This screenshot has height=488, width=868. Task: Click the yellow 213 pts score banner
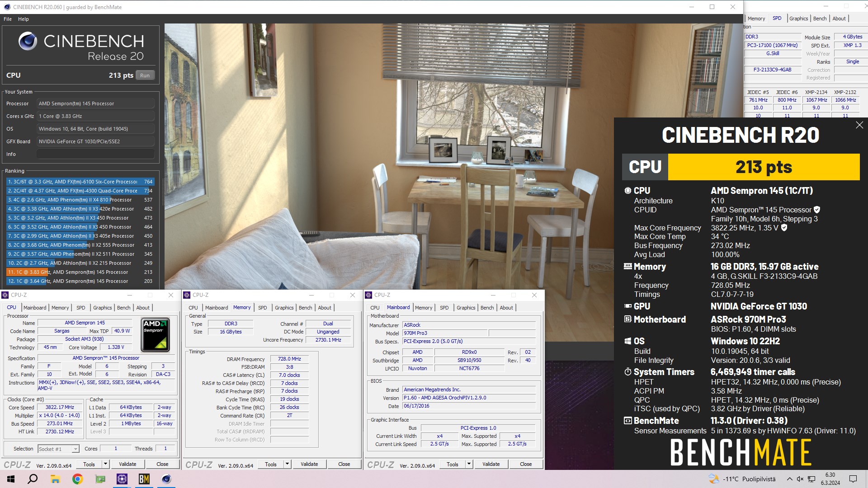(x=764, y=167)
